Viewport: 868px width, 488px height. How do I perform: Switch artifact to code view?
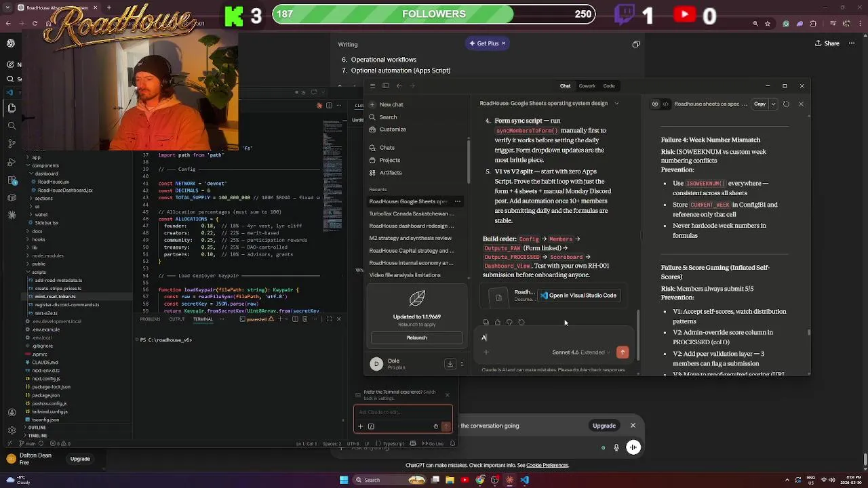pos(665,104)
